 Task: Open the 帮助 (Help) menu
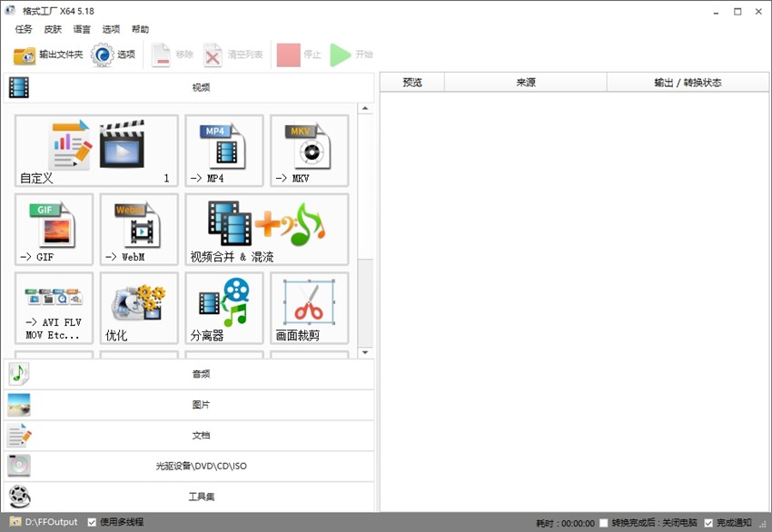pos(139,28)
